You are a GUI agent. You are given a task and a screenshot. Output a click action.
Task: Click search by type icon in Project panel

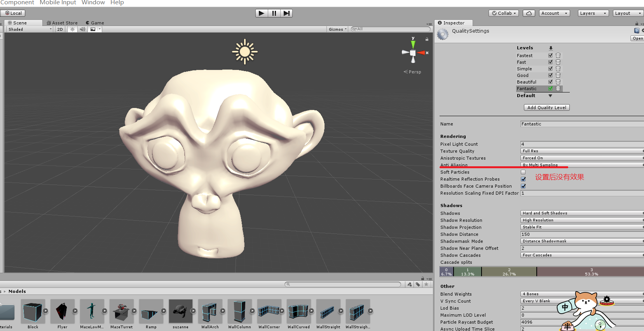pyautogui.click(x=410, y=284)
